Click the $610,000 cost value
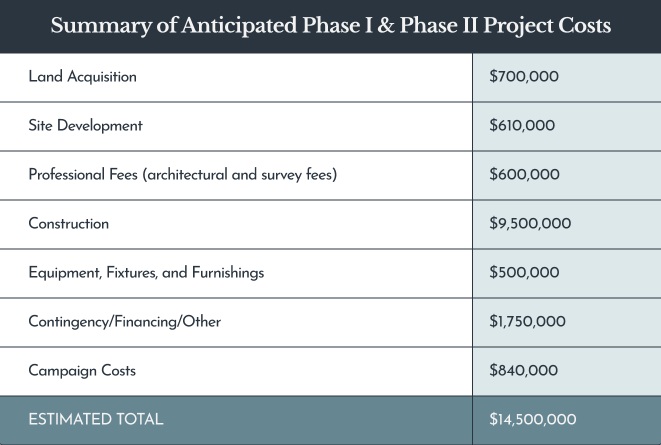Image resolution: width=661 pixels, height=445 pixels. coord(522,126)
